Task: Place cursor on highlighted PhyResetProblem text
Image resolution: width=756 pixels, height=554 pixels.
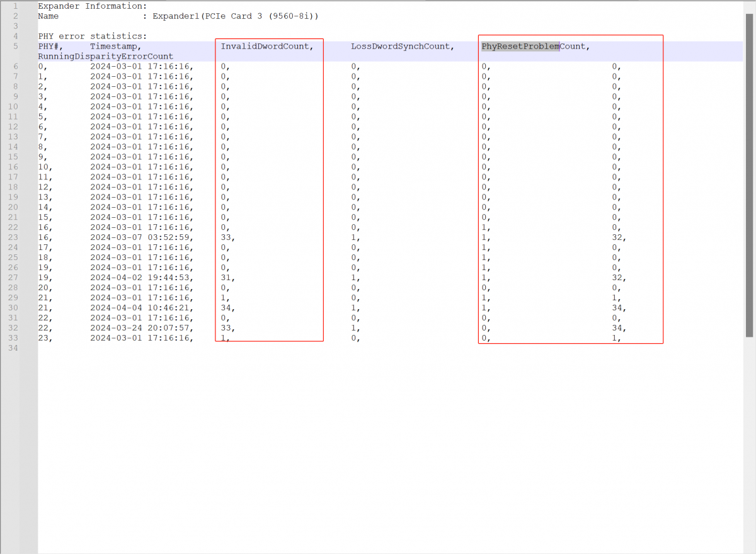Action: click(x=520, y=47)
